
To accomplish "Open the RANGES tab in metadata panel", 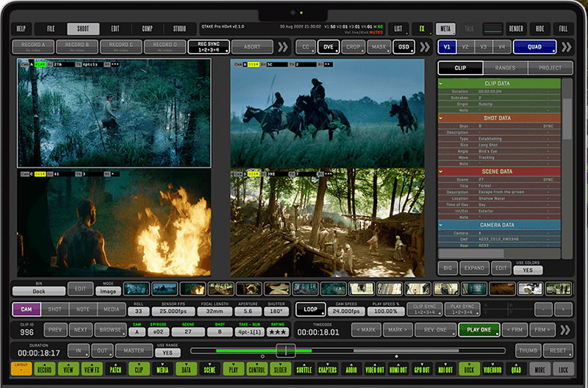I will (505, 68).
